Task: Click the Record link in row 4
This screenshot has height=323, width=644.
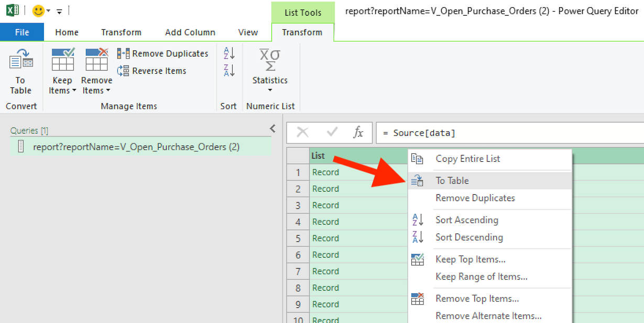Action: pyautogui.click(x=325, y=221)
